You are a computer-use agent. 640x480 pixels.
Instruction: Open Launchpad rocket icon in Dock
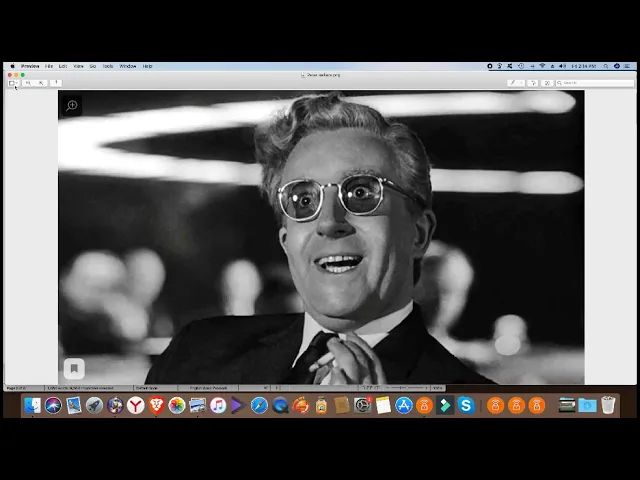coord(94,405)
